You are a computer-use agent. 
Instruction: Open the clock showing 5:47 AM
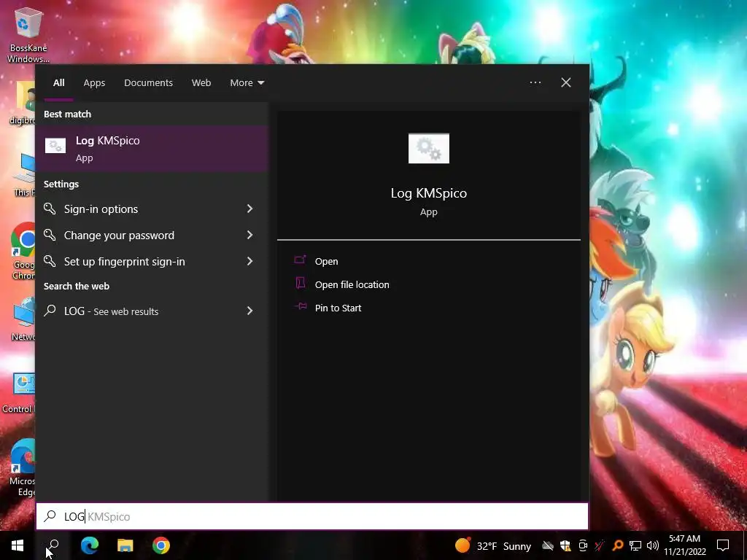684,545
